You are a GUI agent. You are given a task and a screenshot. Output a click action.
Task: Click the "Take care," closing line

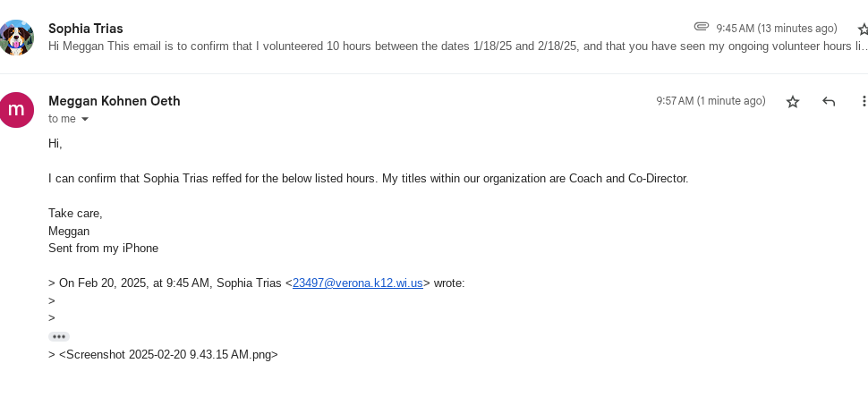[75, 213]
